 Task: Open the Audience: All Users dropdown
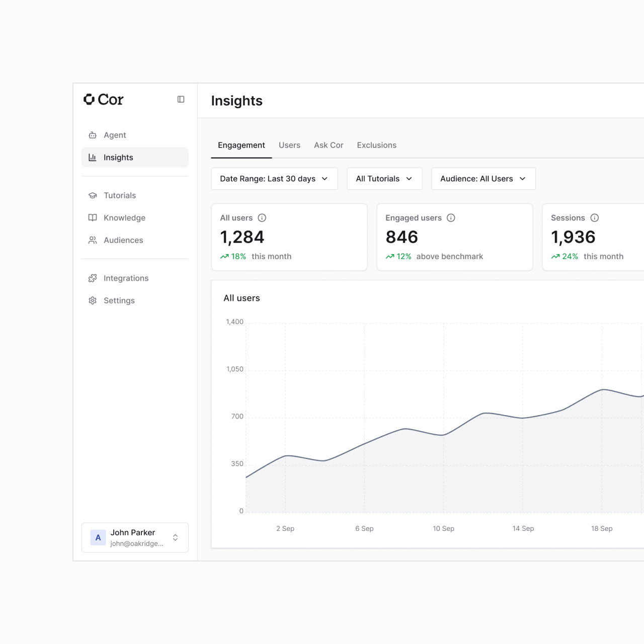coord(484,179)
